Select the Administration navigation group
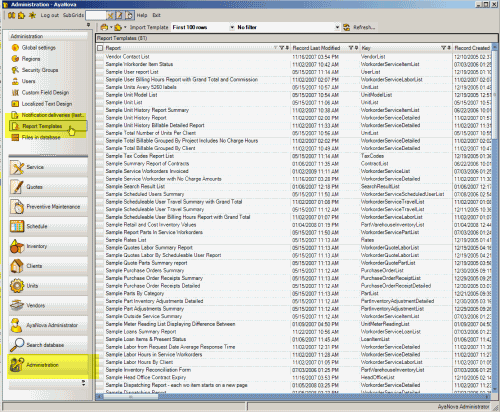 (48, 365)
